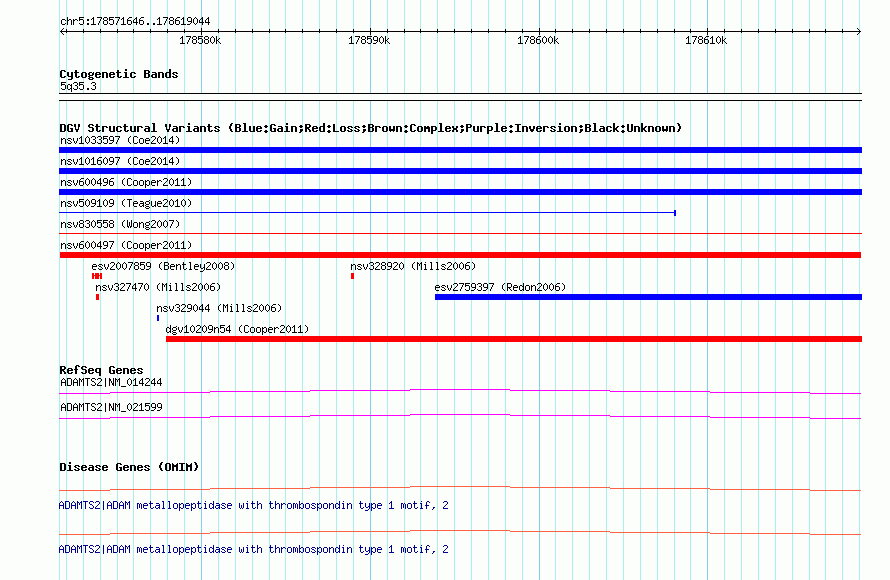Open nsv329044 (Mills2006) label
Image resolution: width=890 pixels, height=580 pixels.
[x=219, y=308]
